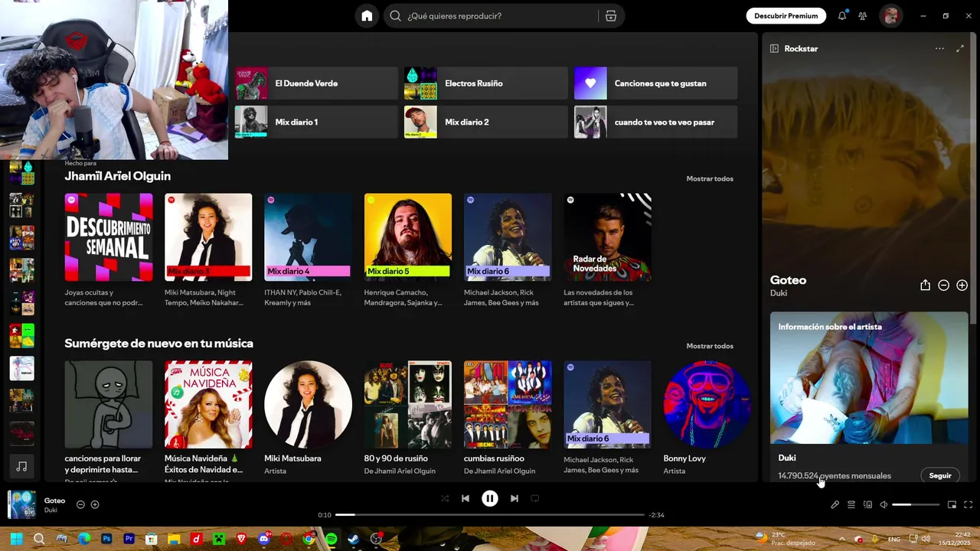Open the Radar de Novedades card
The image size is (980, 551).
tap(608, 250)
